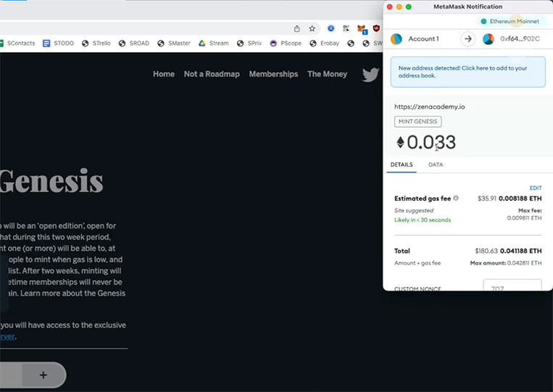Open the SROAD bookmark
Viewport: 553px width, 392px height.
(x=134, y=43)
